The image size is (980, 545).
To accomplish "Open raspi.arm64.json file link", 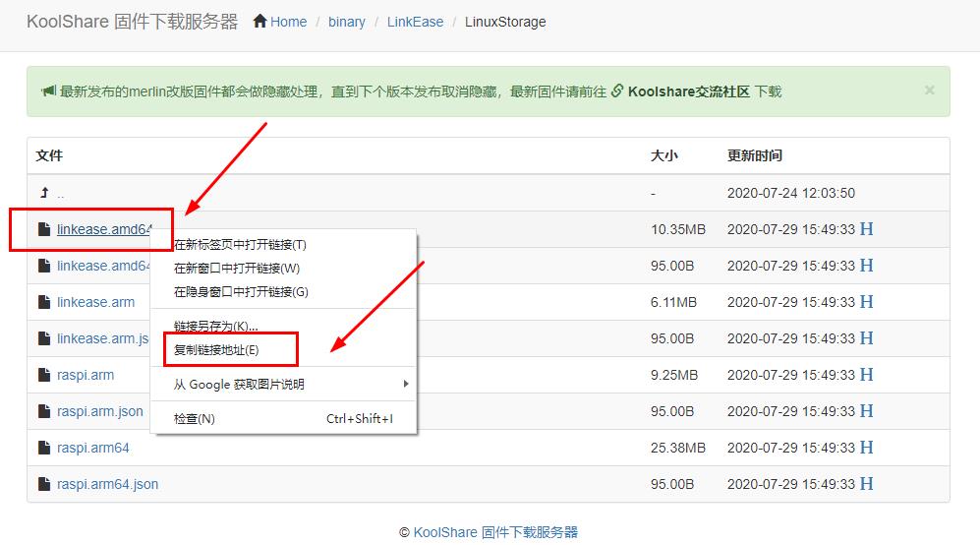I will [107, 484].
